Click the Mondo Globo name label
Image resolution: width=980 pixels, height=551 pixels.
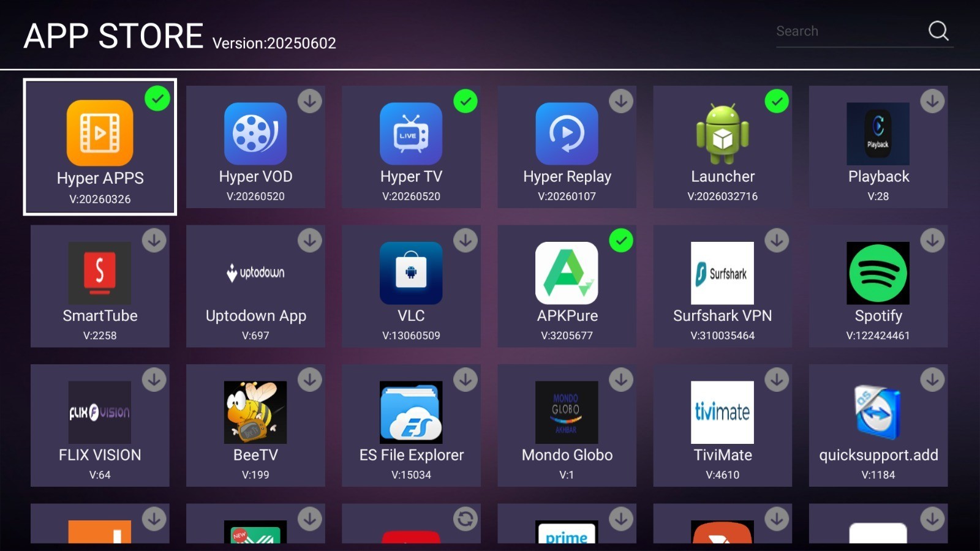[x=567, y=455]
